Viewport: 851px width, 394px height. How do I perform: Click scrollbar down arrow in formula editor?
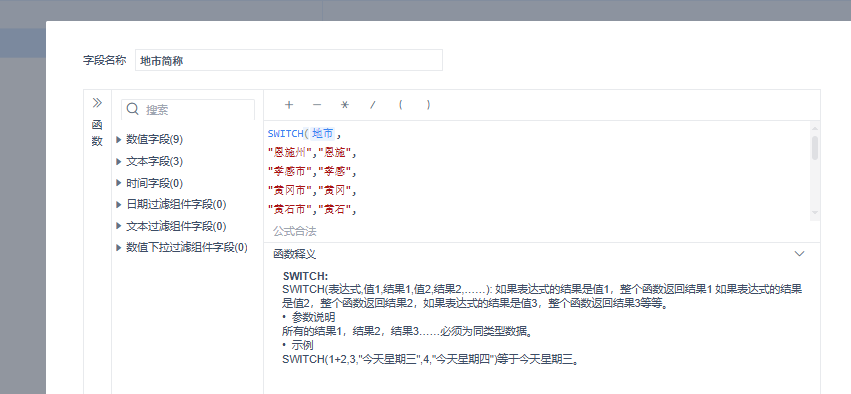(815, 213)
